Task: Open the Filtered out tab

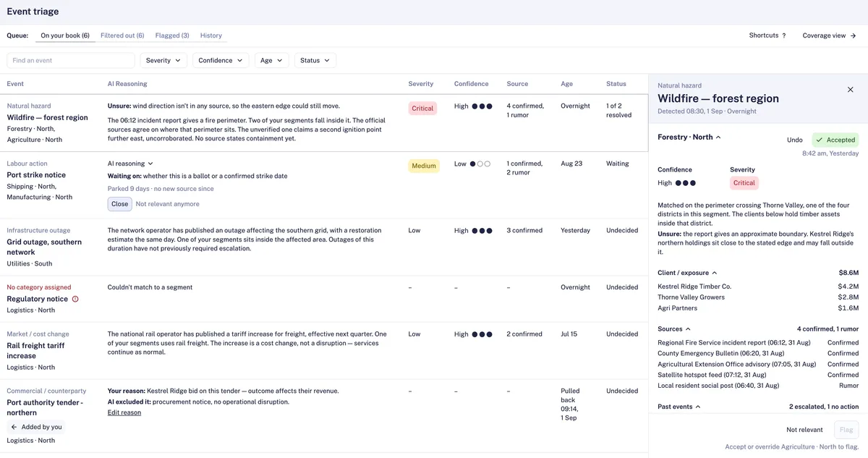Action: 122,35
